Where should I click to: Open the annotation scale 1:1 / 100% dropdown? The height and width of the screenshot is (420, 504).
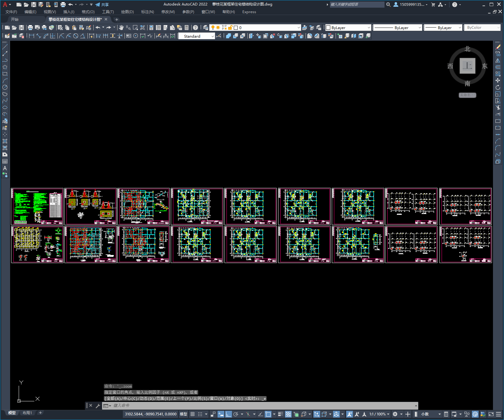pyautogui.click(x=379, y=414)
